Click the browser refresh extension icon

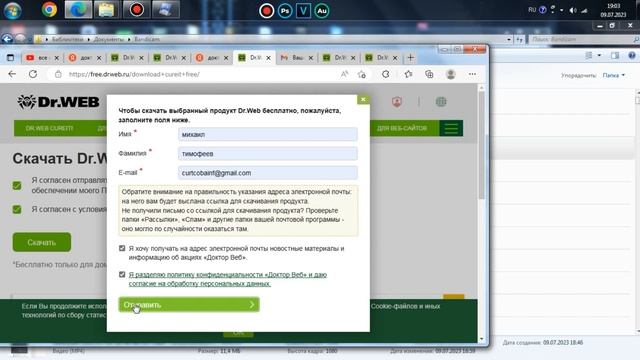pyautogui.click(x=385, y=74)
